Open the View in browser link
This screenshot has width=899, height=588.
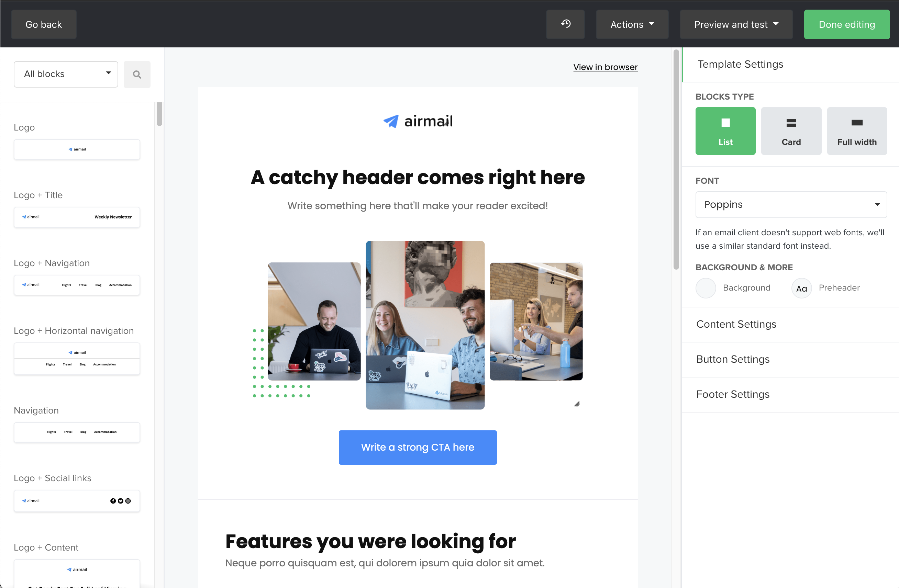pos(605,67)
